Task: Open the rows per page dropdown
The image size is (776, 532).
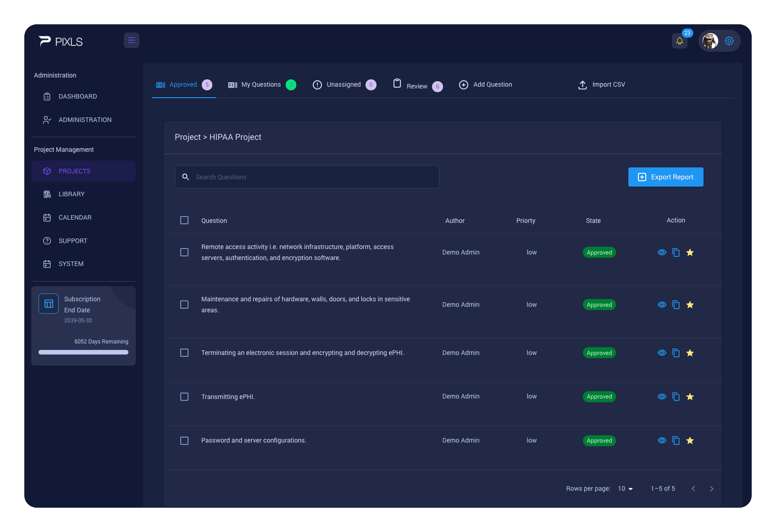Action: [x=626, y=488]
